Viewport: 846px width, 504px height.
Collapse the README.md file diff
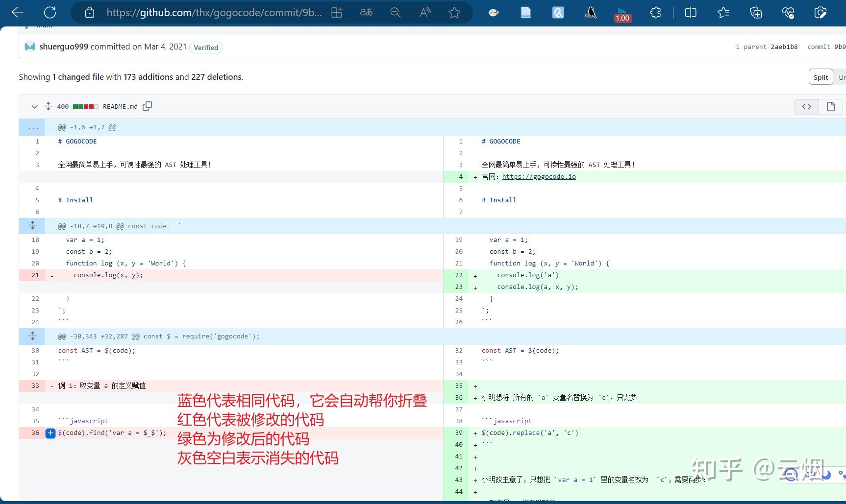click(x=34, y=106)
